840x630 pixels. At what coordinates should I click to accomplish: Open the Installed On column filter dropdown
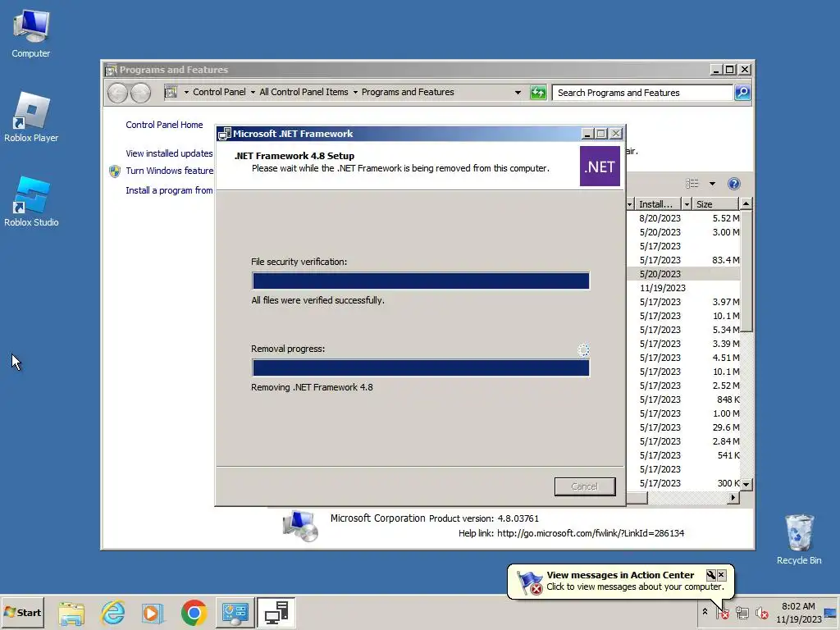click(687, 204)
